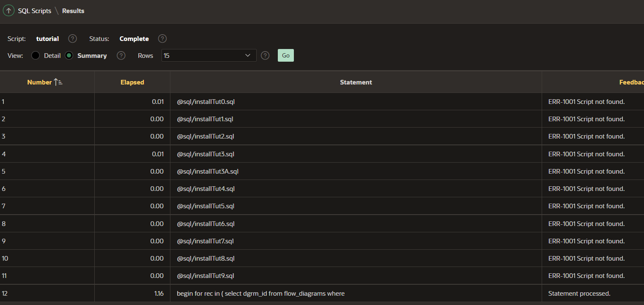Click sort ascending icon in Number header
The height and width of the screenshot is (305, 644).
coord(58,82)
